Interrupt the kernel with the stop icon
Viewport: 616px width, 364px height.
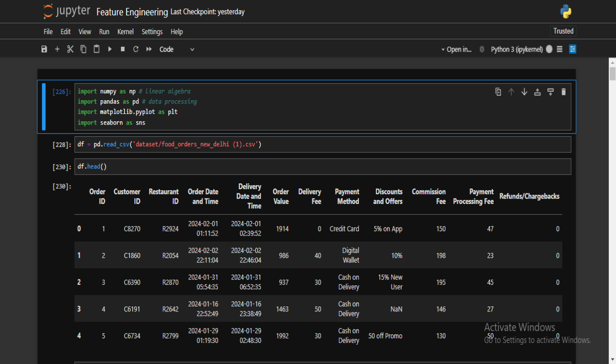123,49
